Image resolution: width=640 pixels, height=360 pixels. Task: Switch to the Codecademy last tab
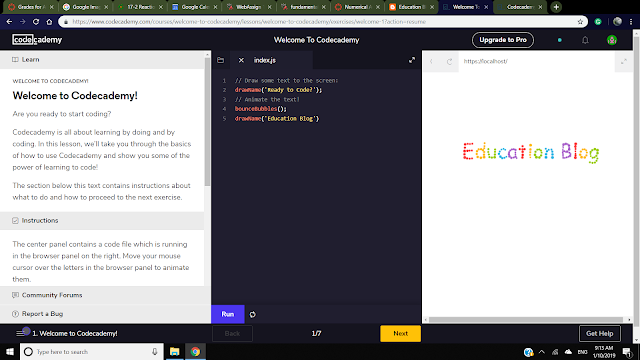520,7
